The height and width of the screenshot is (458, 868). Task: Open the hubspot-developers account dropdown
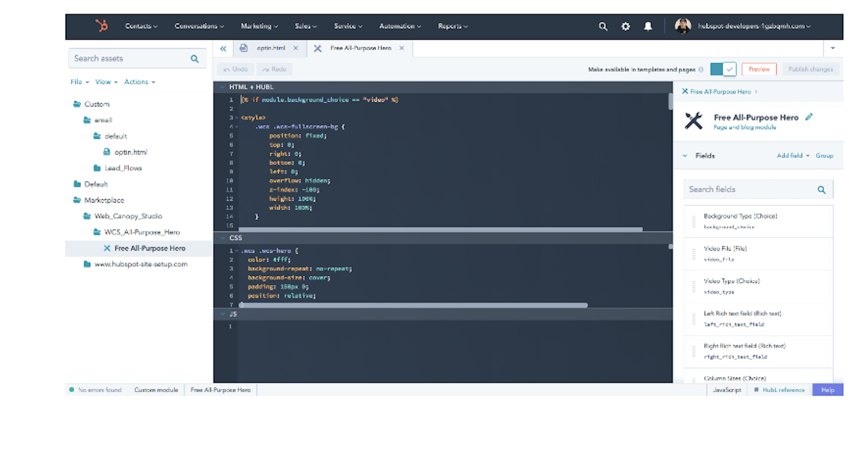(754, 26)
